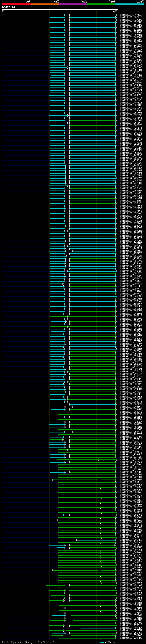Select hit UniRef100_A9XIW5
The image size is (146, 644).
(131, 570)
